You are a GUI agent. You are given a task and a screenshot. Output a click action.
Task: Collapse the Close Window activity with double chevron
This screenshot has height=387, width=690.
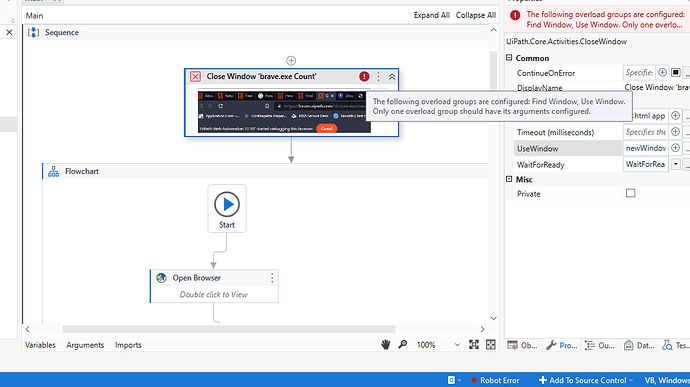click(x=392, y=77)
